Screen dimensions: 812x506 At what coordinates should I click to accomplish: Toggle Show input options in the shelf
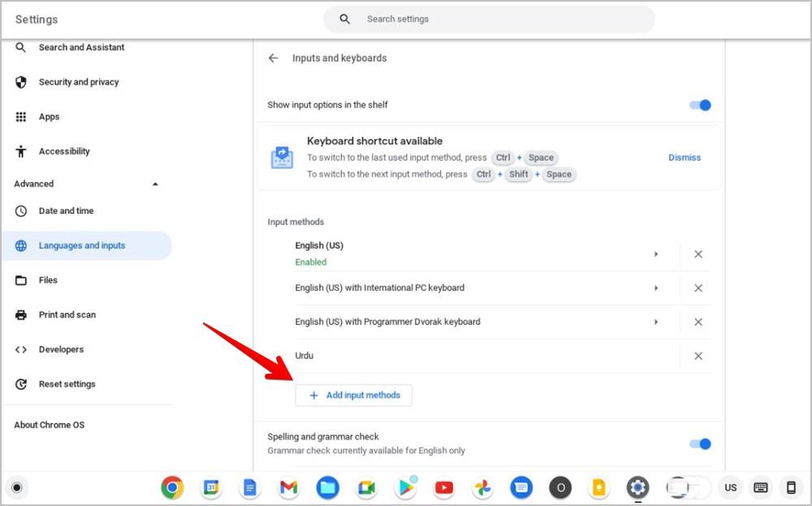700,105
